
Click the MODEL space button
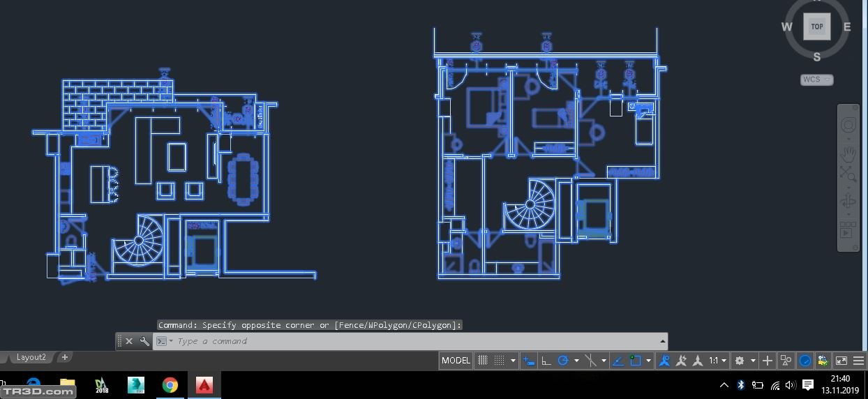(x=456, y=361)
